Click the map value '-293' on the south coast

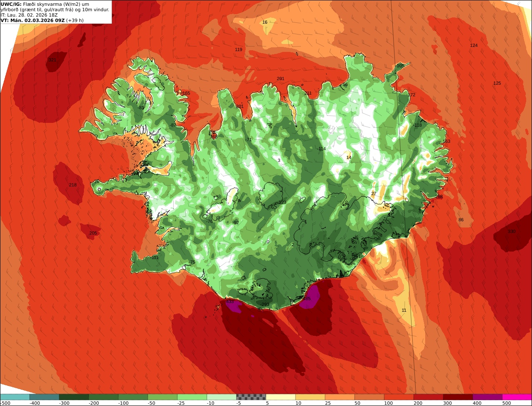click(x=264, y=305)
